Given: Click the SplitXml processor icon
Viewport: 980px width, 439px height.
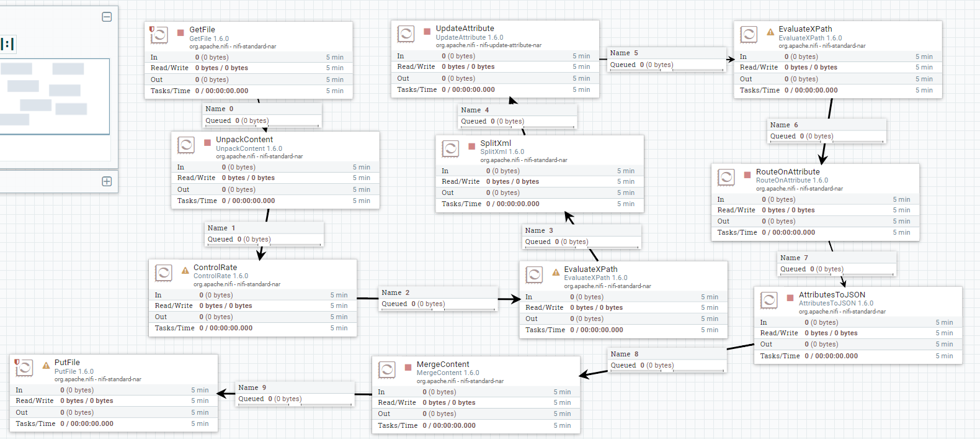Looking at the screenshot, I should (x=450, y=149).
